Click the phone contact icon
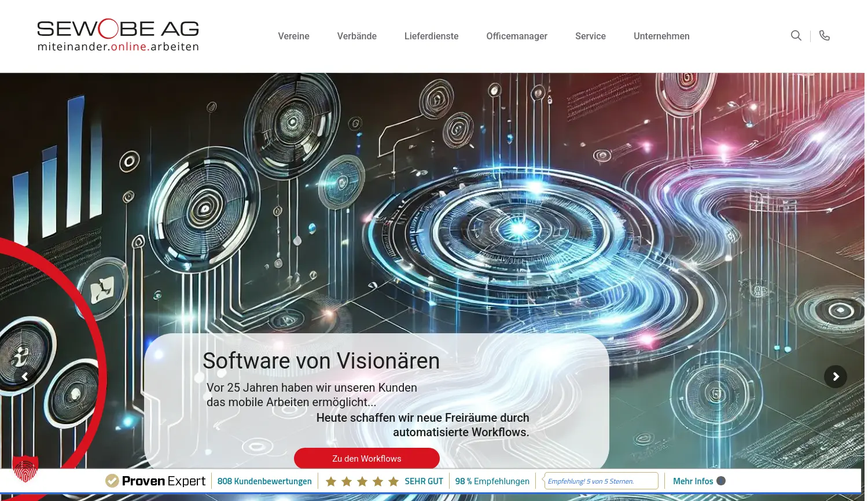 pyautogui.click(x=825, y=35)
